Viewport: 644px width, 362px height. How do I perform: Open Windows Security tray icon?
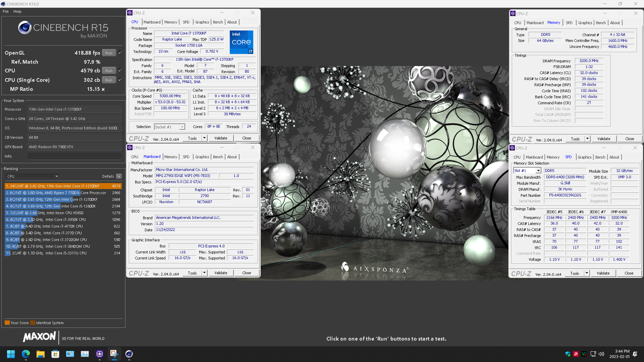tap(568, 354)
